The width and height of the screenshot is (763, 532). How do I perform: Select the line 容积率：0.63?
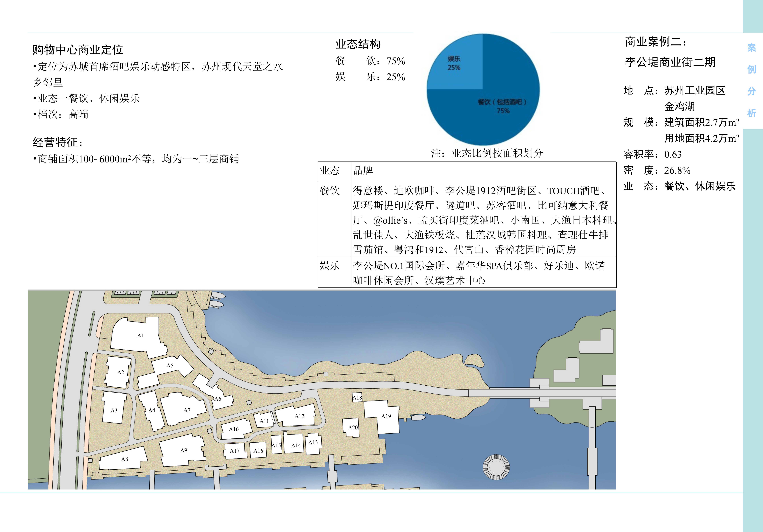(x=653, y=154)
